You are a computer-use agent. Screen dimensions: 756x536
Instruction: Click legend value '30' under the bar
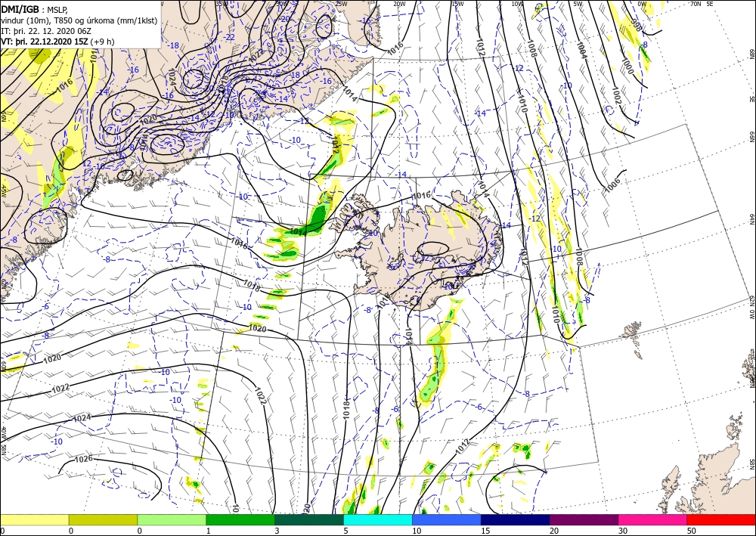click(623, 531)
